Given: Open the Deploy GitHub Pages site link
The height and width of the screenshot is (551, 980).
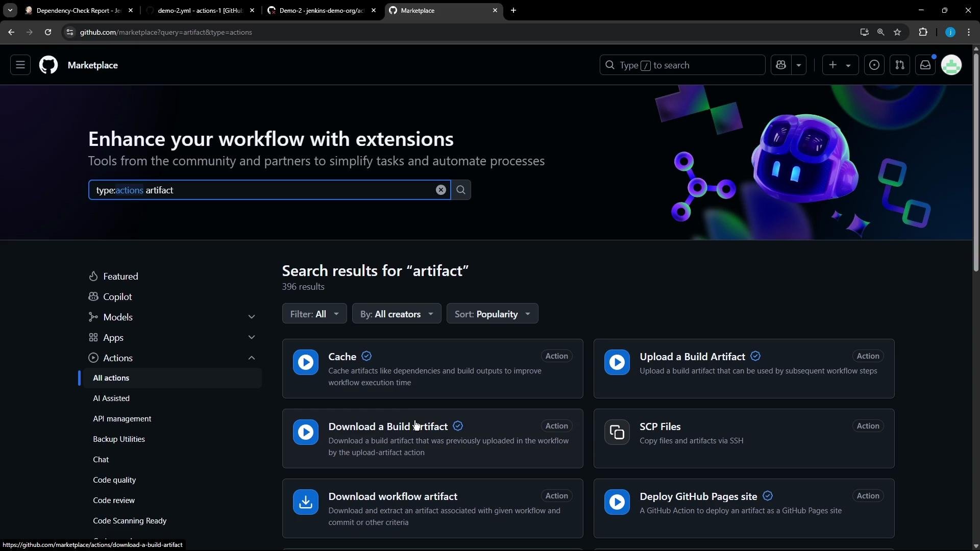Looking at the screenshot, I should click(x=698, y=496).
